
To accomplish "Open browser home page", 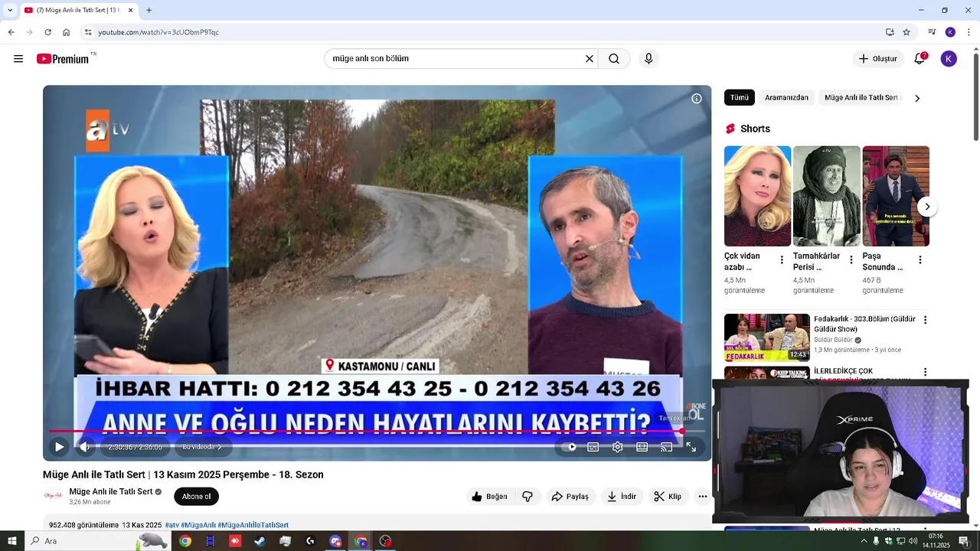I will (x=66, y=32).
